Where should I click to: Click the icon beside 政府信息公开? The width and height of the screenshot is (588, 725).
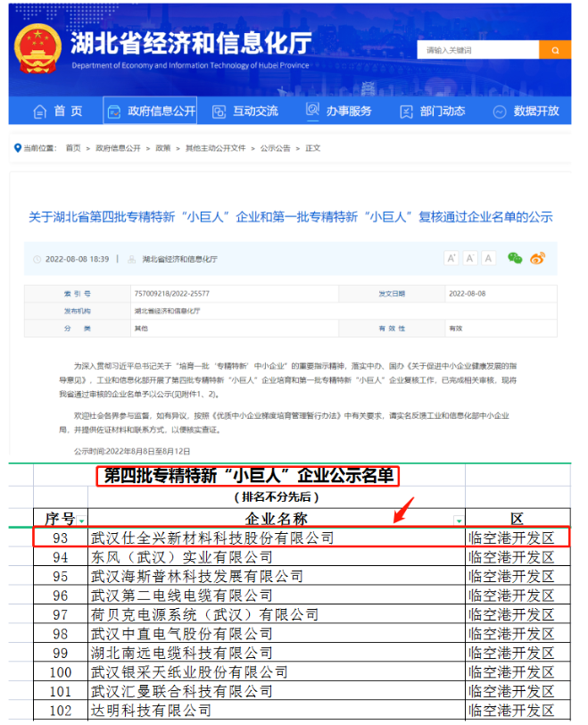click(x=113, y=112)
